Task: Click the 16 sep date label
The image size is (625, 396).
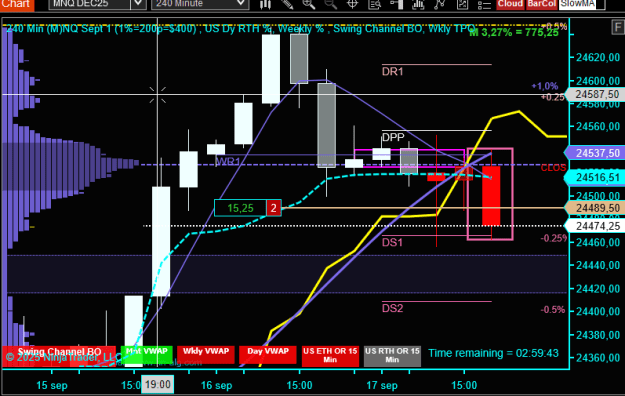Action: pyautogui.click(x=216, y=386)
